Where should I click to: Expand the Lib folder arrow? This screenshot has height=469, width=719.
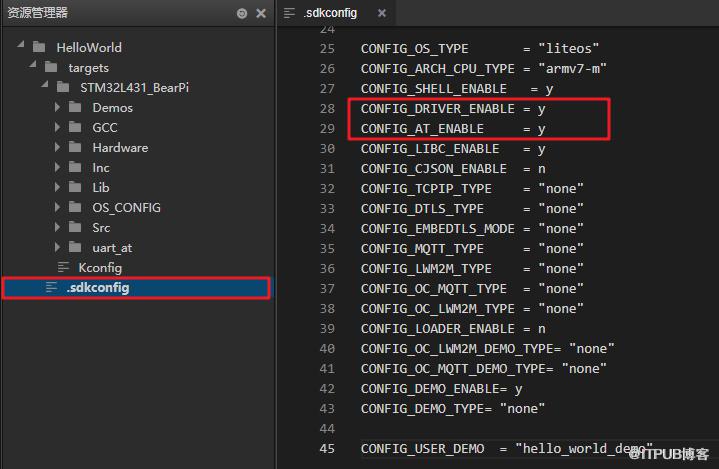(x=57, y=187)
